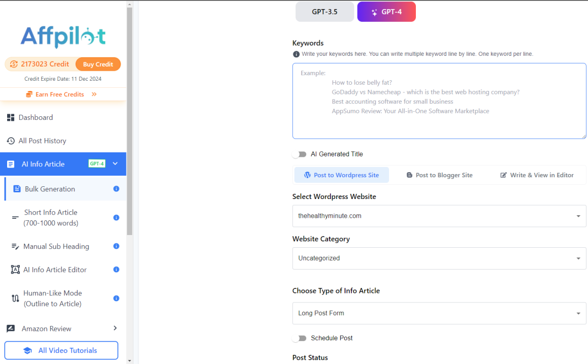Click the graduation cap icon in All Video Tutorials
The height and width of the screenshot is (364, 588).
pos(27,350)
